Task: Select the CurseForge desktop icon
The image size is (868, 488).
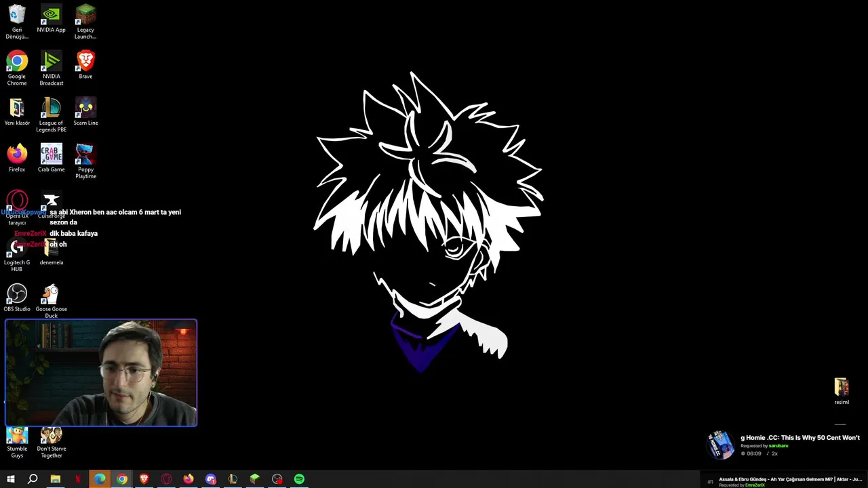Action: 51,205
